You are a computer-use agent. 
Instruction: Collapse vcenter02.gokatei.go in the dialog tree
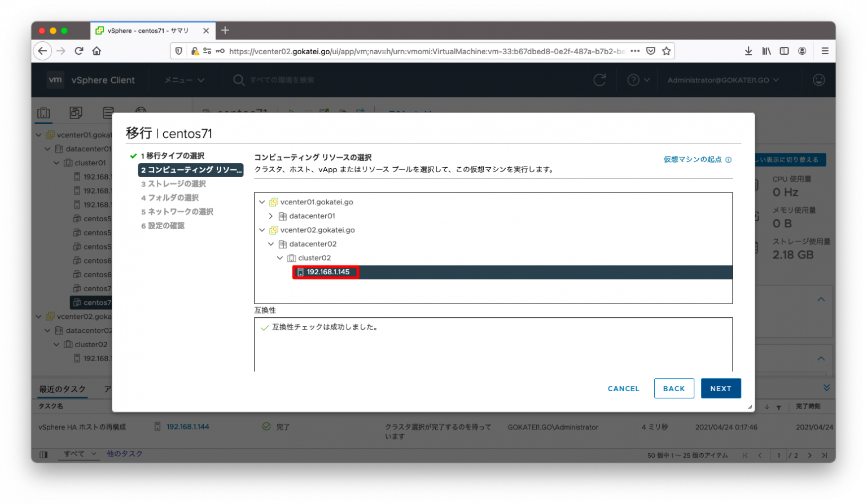point(262,230)
